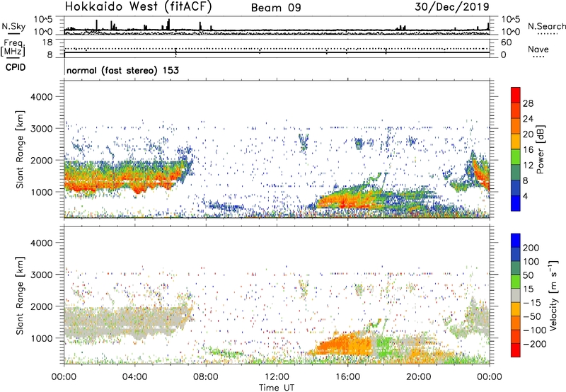Viewport: 566px width, 392px height.
Task: Click the 'Time UT' axis label
Action: tap(276, 388)
